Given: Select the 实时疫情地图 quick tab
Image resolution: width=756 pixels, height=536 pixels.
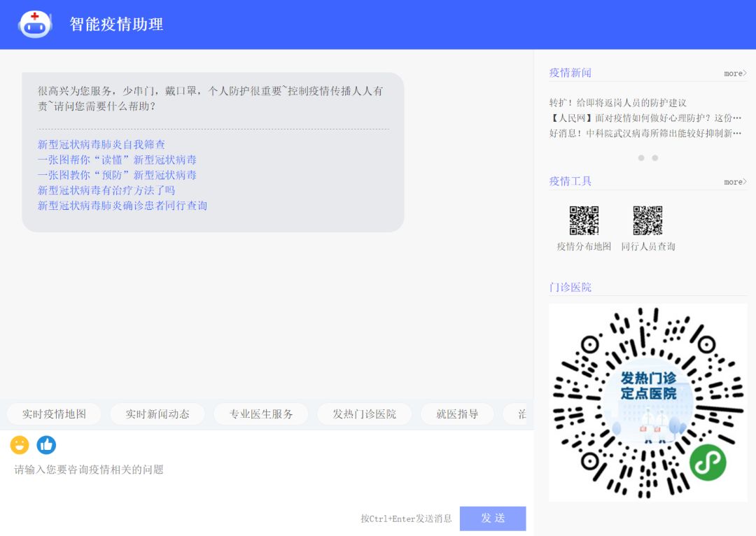Looking at the screenshot, I should pos(54,414).
